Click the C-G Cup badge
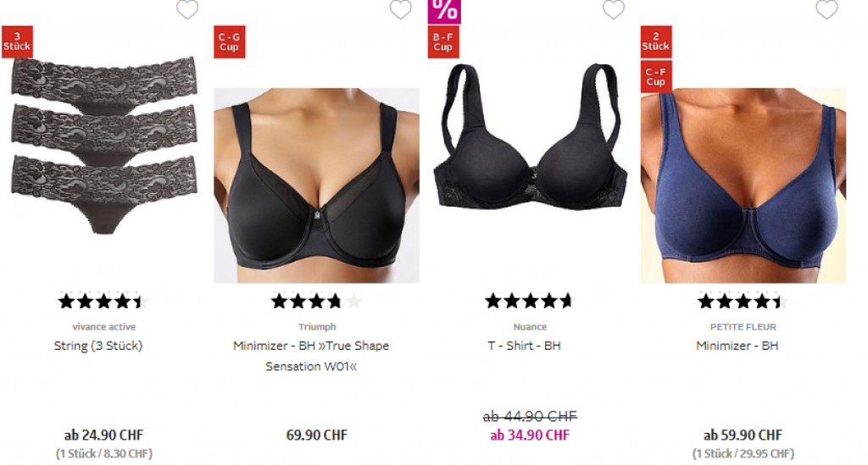The height and width of the screenshot is (465, 868). (x=229, y=42)
